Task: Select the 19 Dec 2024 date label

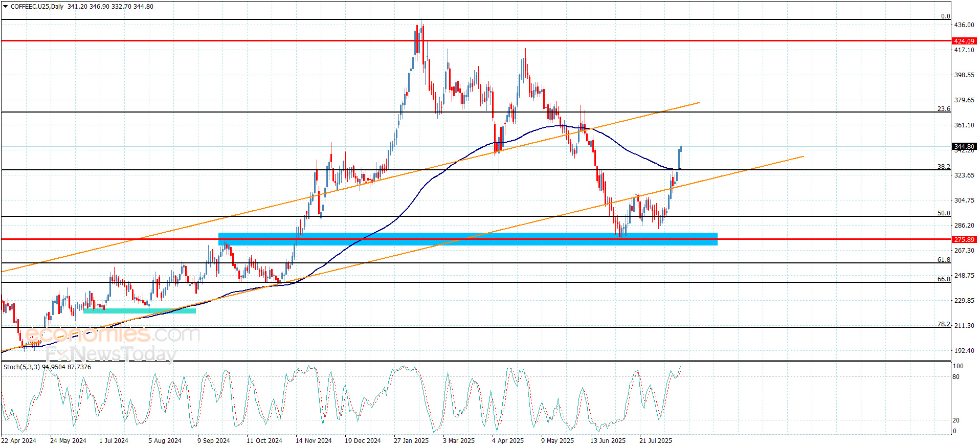Action: pos(363,441)
